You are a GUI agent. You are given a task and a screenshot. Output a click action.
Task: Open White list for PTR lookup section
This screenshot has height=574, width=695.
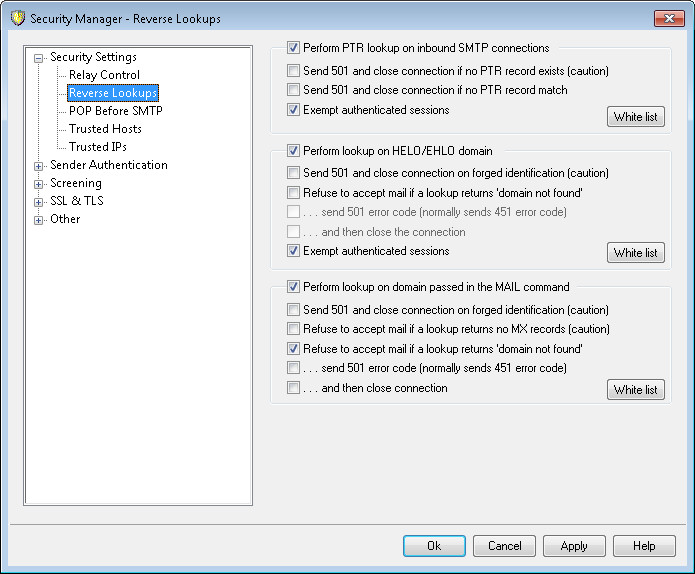(635, 117)
